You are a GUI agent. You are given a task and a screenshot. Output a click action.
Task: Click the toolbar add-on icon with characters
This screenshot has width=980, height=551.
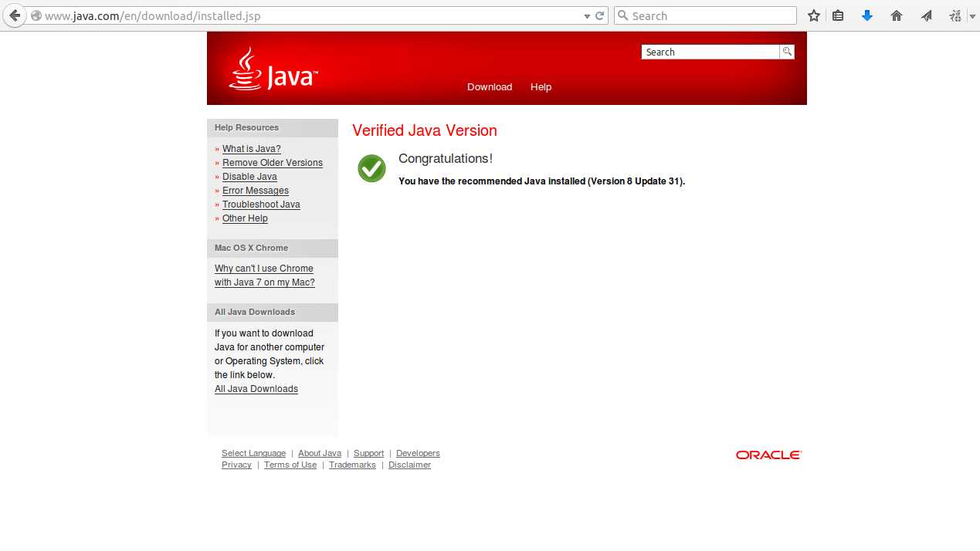pyautogui.click(x=955, y=15)
